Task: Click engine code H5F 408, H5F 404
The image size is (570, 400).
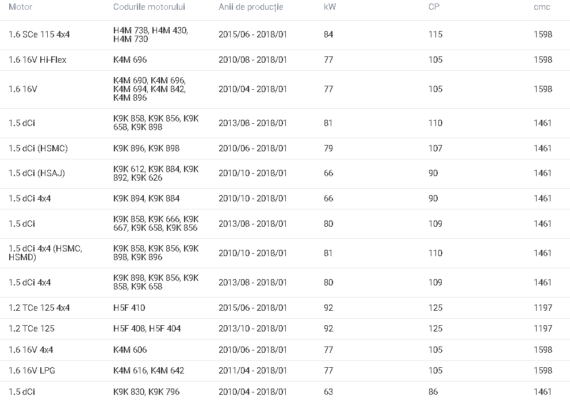Action: [147, 329]
